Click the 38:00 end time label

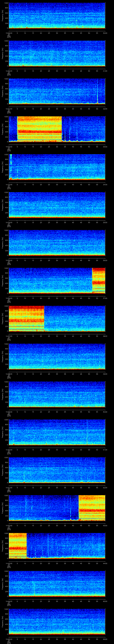tap(105, 336)
